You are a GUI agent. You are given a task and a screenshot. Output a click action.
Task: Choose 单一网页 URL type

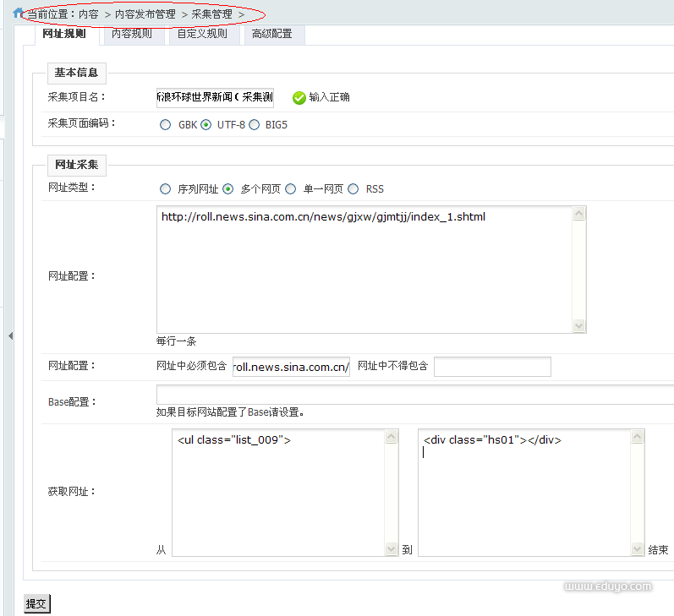291,188
